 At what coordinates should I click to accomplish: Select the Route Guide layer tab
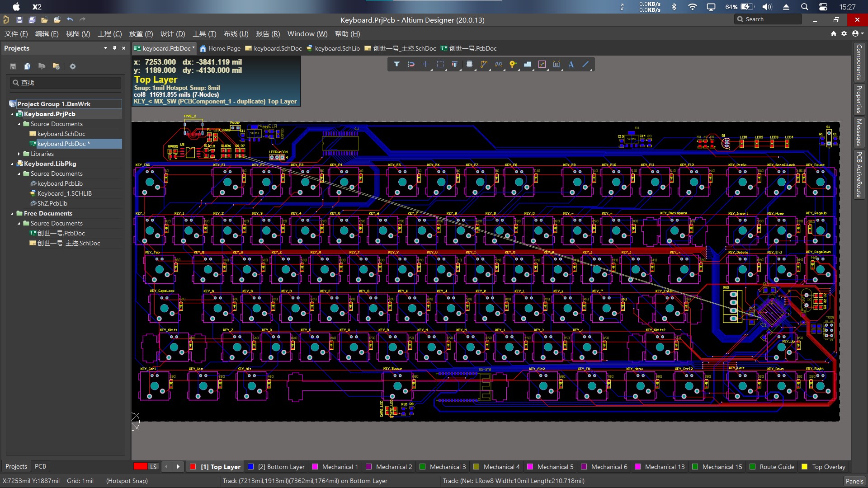[x=772, y=467]
